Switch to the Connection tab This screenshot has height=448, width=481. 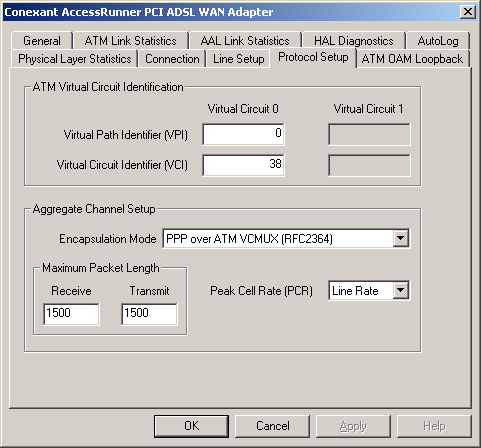[x=172, y=59]
